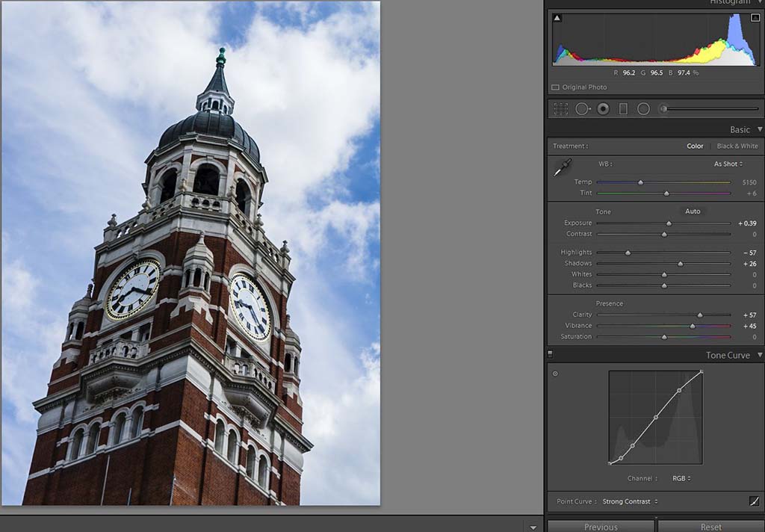Click the Reset button
Screen dimensions: 765x532
click(x=710, y=527)
